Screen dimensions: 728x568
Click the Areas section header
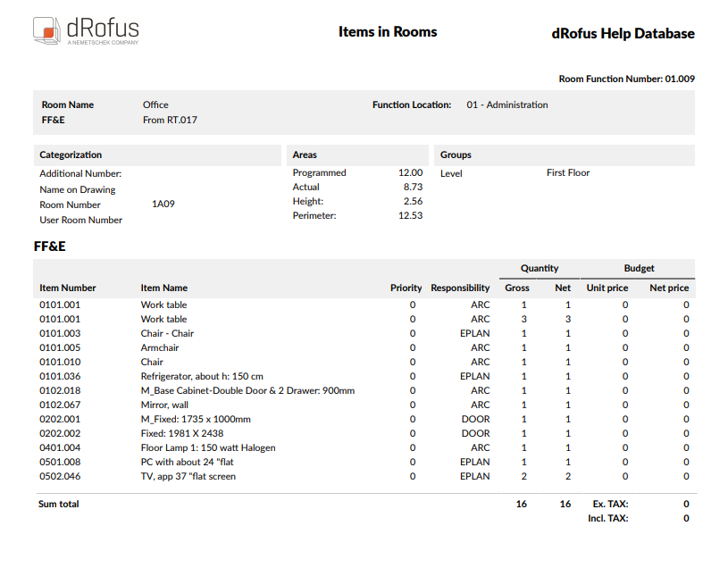[x=305, y=155]
